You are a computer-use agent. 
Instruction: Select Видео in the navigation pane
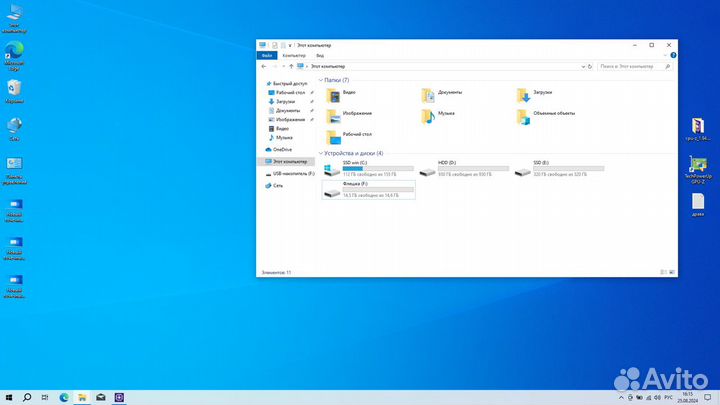coord(279,129)
